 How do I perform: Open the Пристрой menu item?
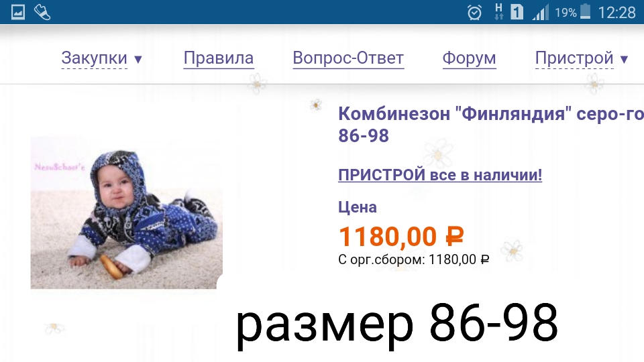tap(575, 58)
